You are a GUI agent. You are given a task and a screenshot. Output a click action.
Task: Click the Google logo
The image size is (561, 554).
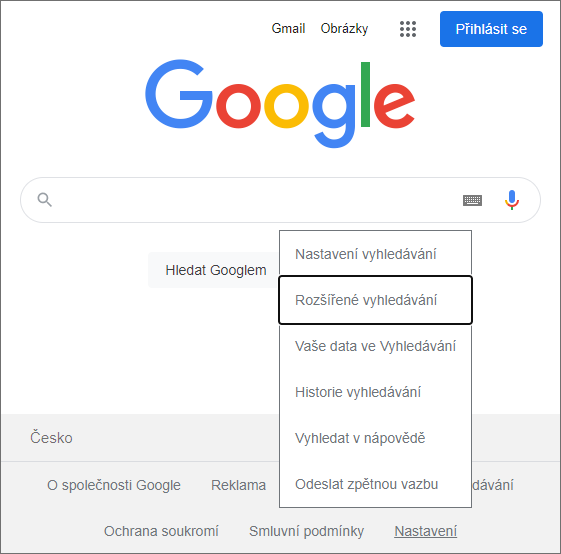(x=280, y=104)
